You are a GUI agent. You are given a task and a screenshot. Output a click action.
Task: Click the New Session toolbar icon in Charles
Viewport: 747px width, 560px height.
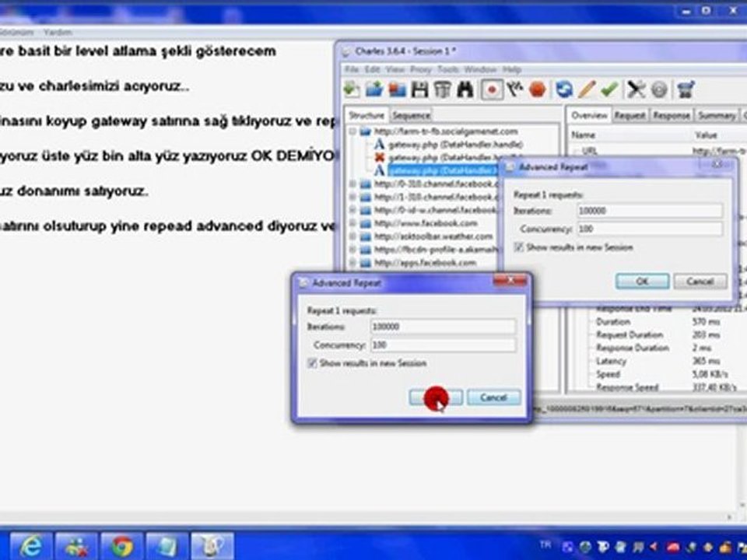(352, 89)
